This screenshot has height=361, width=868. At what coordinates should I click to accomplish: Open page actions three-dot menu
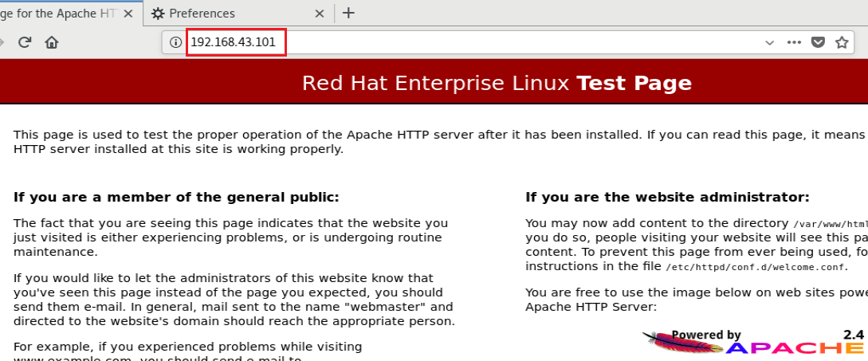[794, 42]
